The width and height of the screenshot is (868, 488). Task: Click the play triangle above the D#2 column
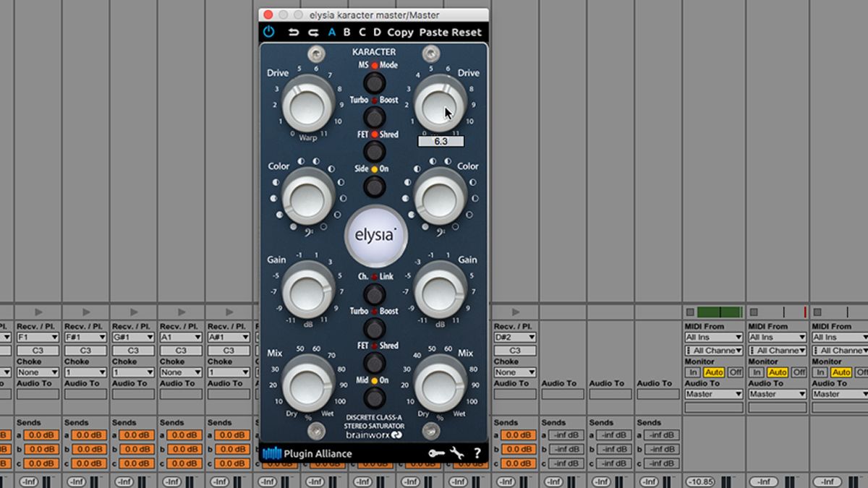pyautogui.click(x=516, y=312)
